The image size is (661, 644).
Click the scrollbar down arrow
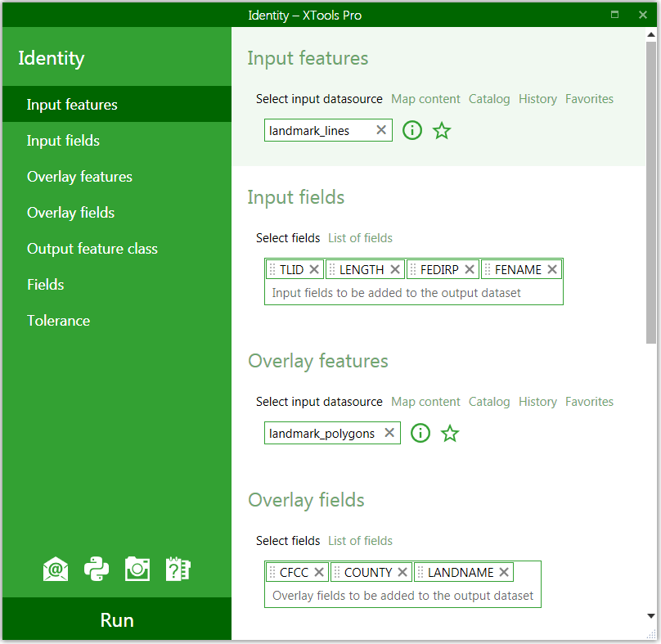tap(651, 616)
